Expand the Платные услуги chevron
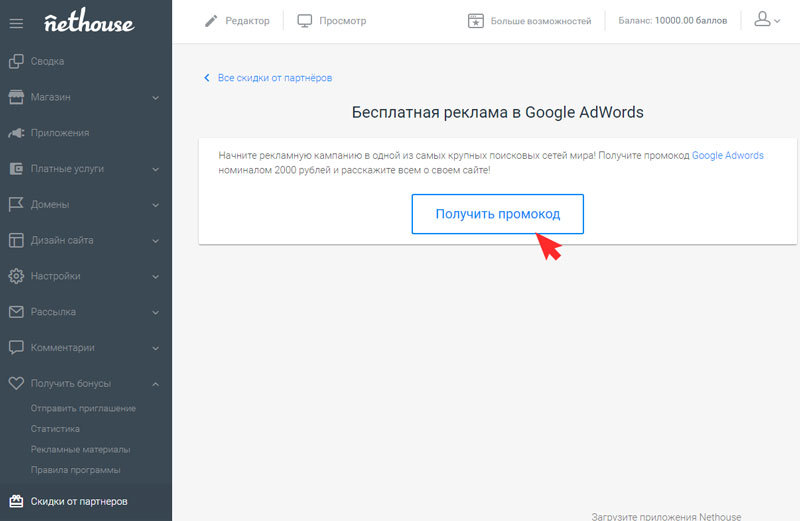This screenshot has height=521, width=800. pos(156,169)
